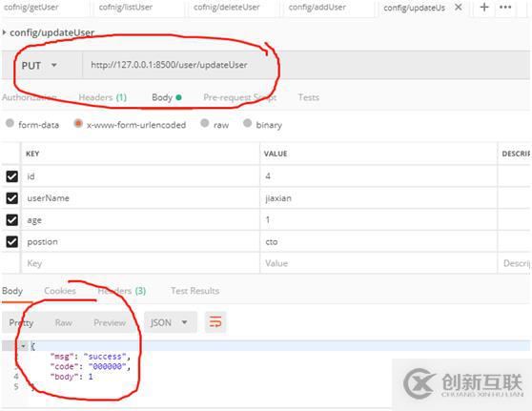Uncheck the id parameter checkbox
Viewport: 532px width, 411px height.
click(x=11, y=176)
